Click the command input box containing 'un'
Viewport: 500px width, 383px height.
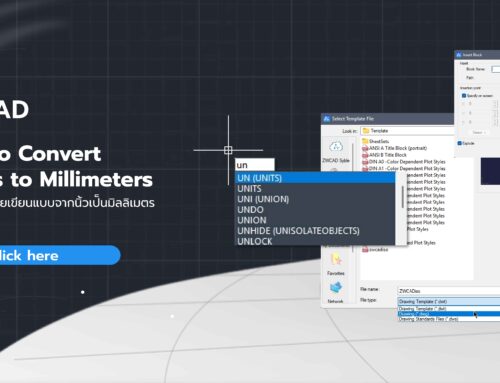click(x=255, y=165)
